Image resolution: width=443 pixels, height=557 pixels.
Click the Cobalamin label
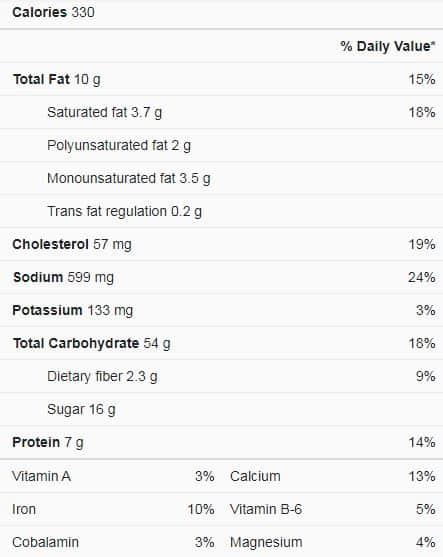click(x=45, y=542)
